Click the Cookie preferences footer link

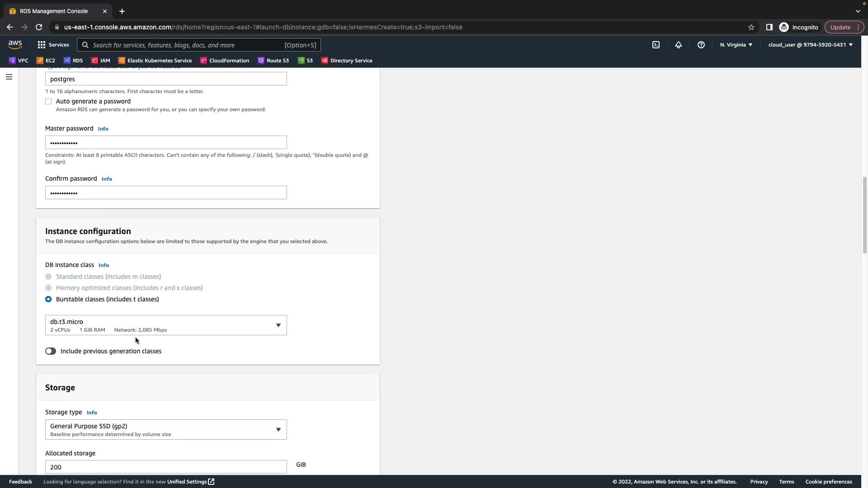[x=828, y=482]
